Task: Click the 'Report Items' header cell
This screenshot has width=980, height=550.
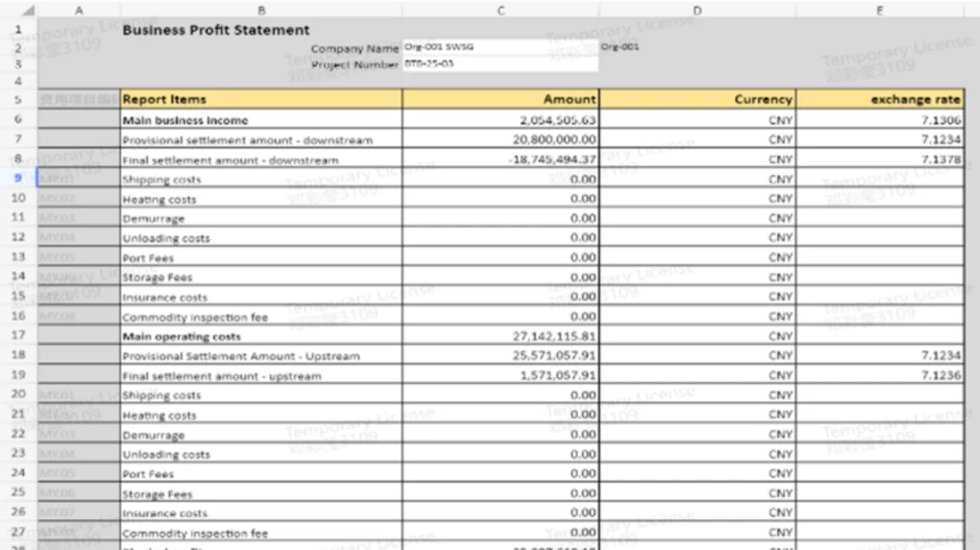Action: pos(261,99)
